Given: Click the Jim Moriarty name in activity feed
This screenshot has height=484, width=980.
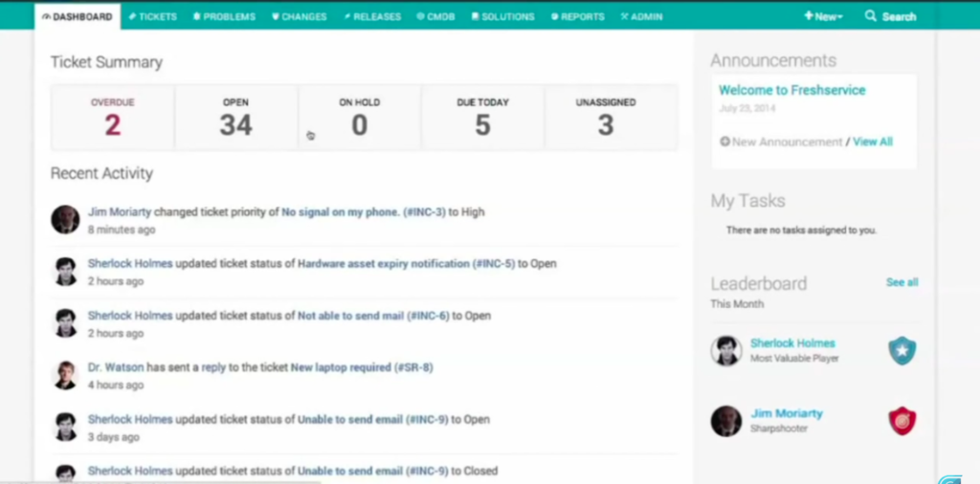Looking at the screenshot, I should coord(120,211).
